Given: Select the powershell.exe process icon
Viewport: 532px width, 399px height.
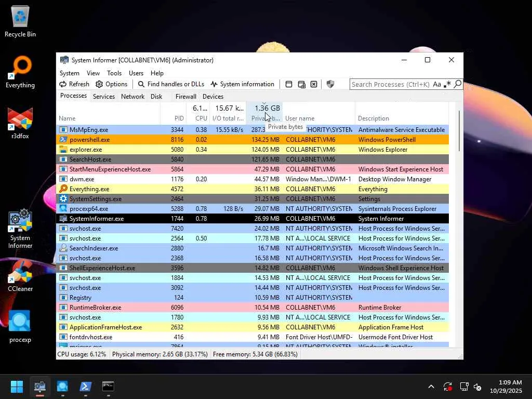Looking at the screenshot, I should pos(63,139).
